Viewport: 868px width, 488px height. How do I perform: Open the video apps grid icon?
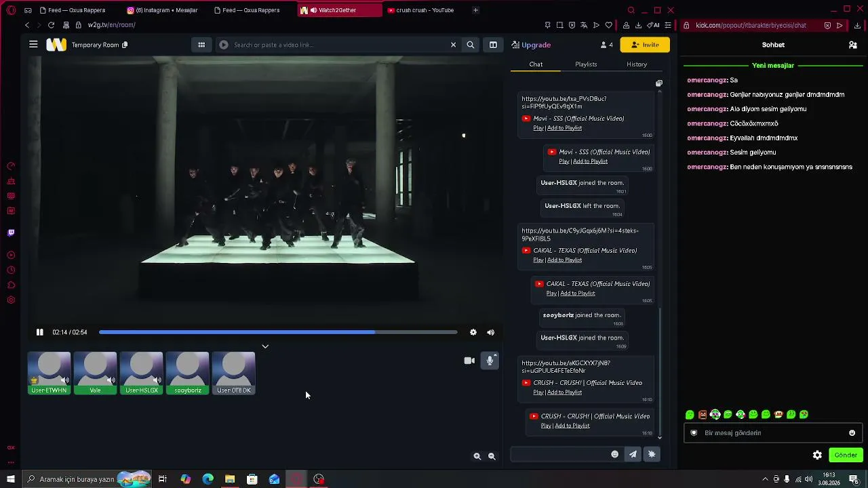tap(201, 45)
